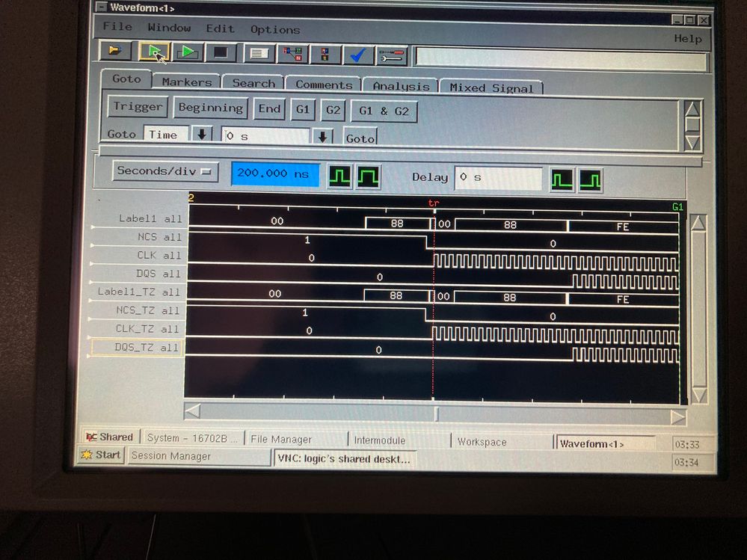This screenshot has width=747, height=560.
Task: Click the green G1 marker
Action: [x=677, y=206]
